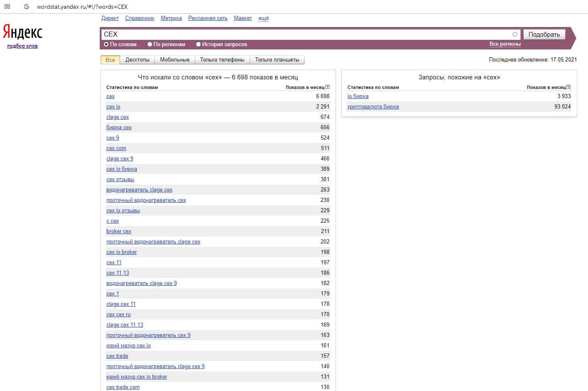Click the Yandex logo
Viewport: 588px width, 391px height.
22,32
